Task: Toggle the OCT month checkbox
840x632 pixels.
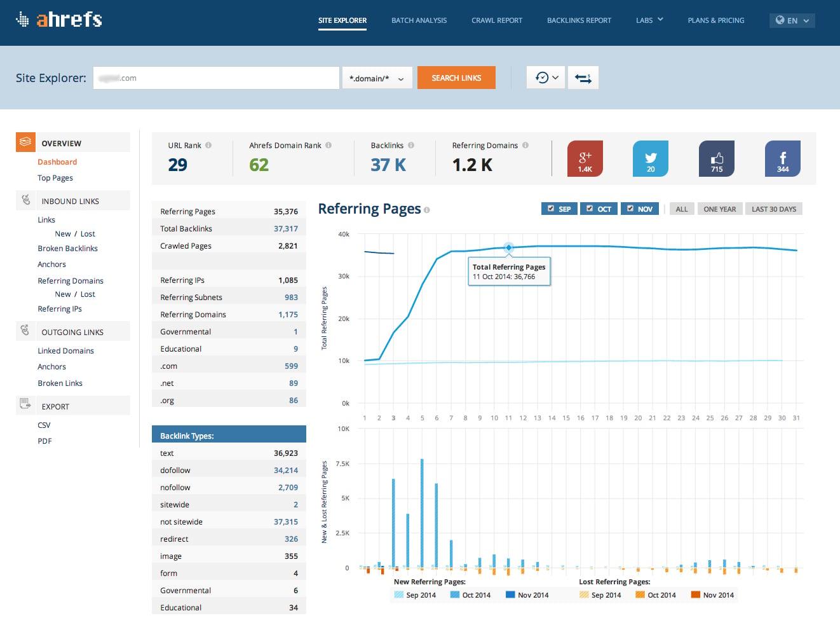Action: click(x=590, y=208)
